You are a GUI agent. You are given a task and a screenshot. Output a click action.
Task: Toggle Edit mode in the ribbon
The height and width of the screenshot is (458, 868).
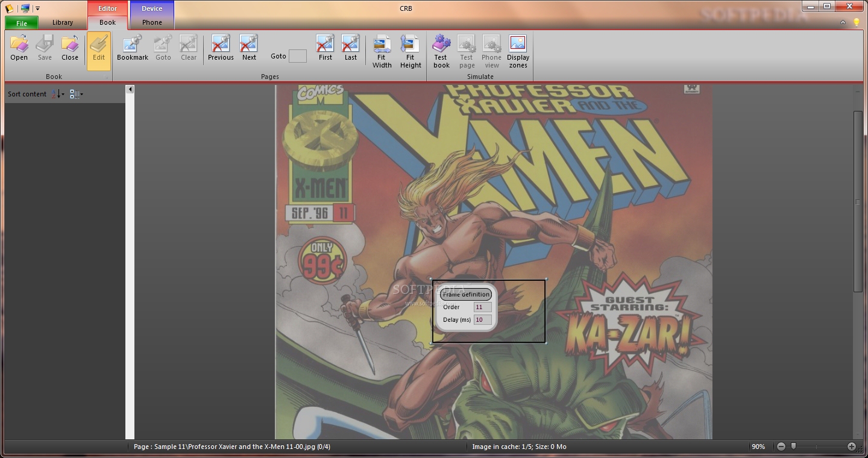coord(99,51)
